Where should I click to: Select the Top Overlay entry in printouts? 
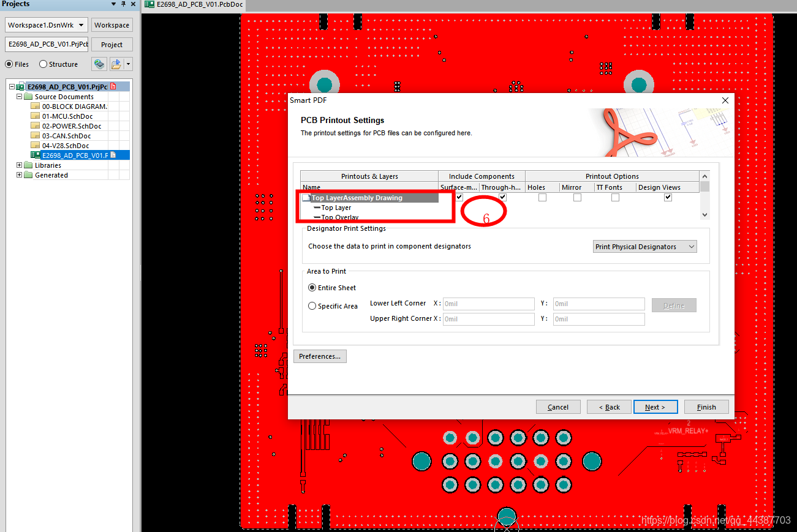pos(340,217)
